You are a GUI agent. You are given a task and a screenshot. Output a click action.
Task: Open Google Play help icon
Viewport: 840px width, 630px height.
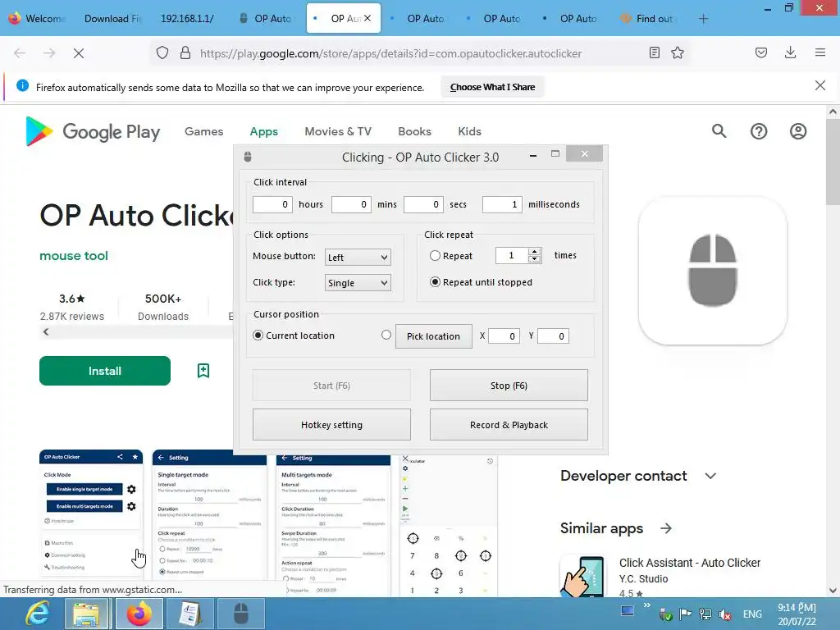pos(759,131)
